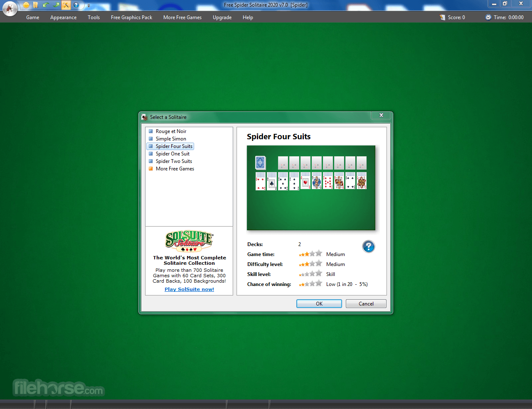Click the SolSuite Solitaire logo

[189, 241]
